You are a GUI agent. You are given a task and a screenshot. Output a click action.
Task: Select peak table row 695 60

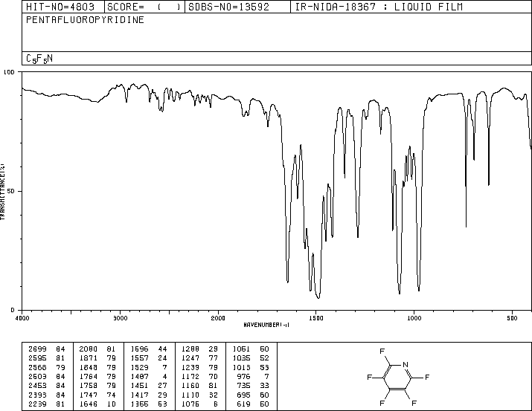pos(253,395)
